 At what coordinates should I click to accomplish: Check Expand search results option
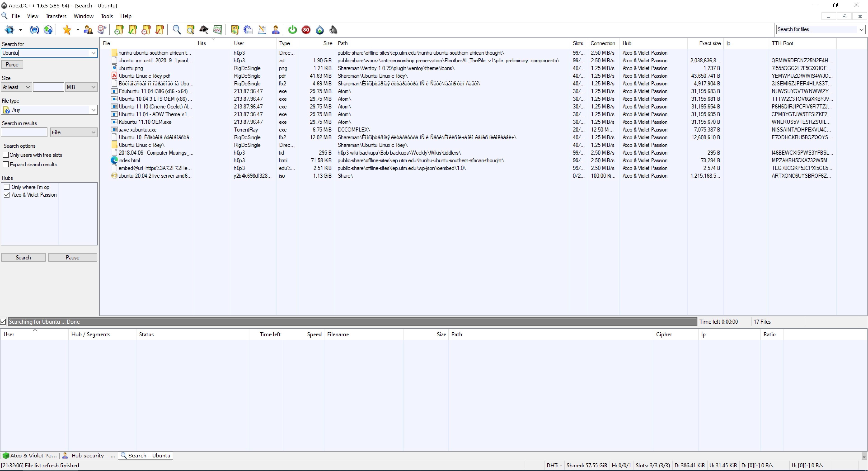pos(6,165)
